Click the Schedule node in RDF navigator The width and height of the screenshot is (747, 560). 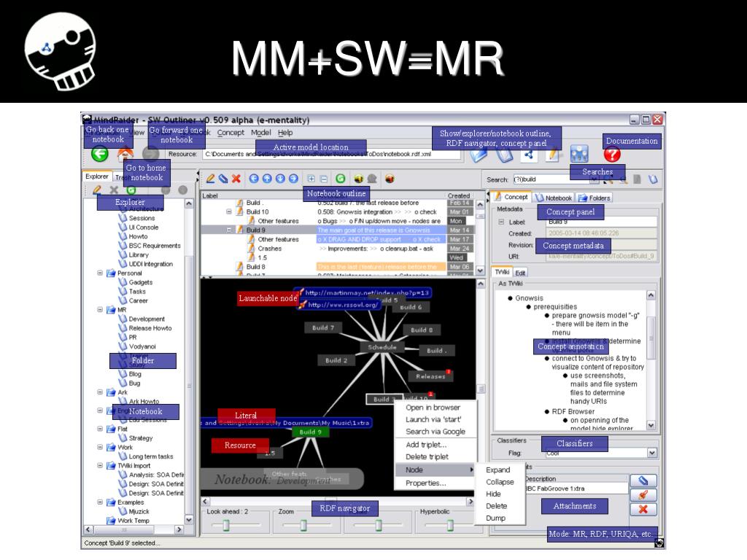382,347
